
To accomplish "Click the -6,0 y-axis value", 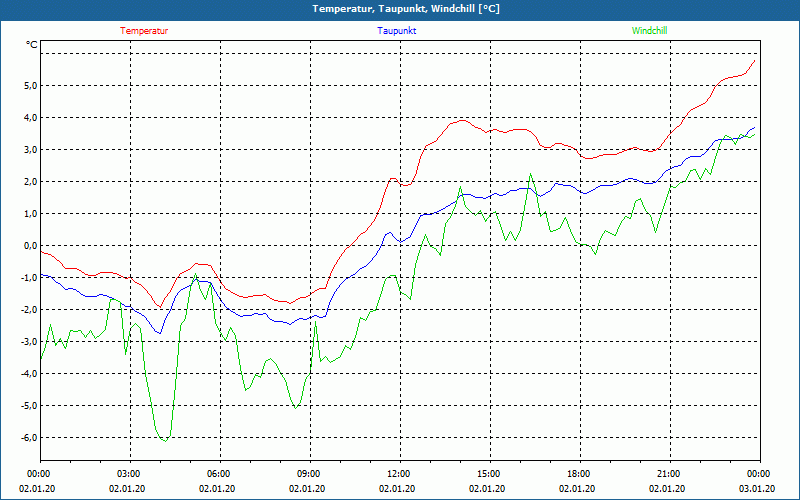I will coord(29,438).
